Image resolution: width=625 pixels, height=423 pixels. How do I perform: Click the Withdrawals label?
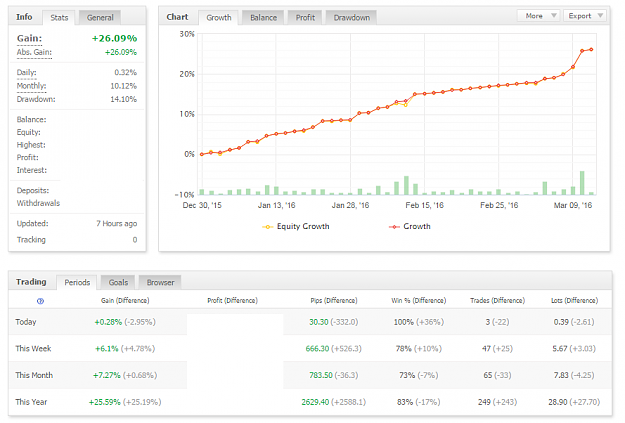click(38, 203)
